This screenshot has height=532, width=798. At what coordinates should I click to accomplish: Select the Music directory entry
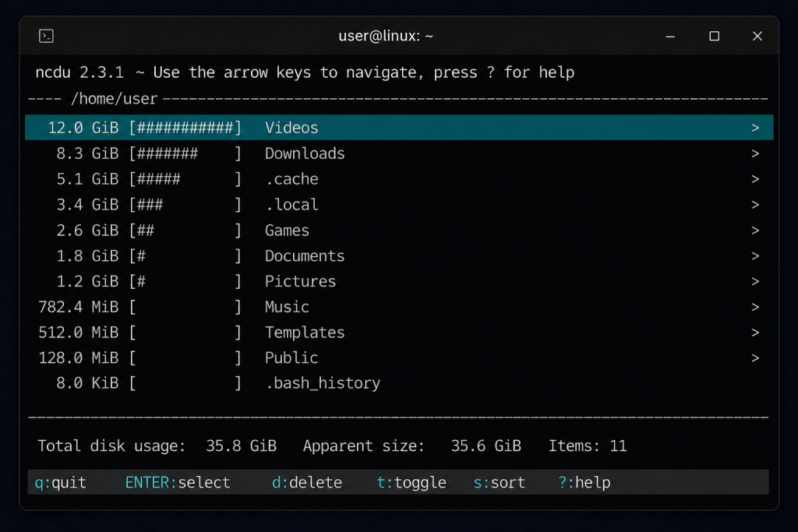(x=399, y=307)
